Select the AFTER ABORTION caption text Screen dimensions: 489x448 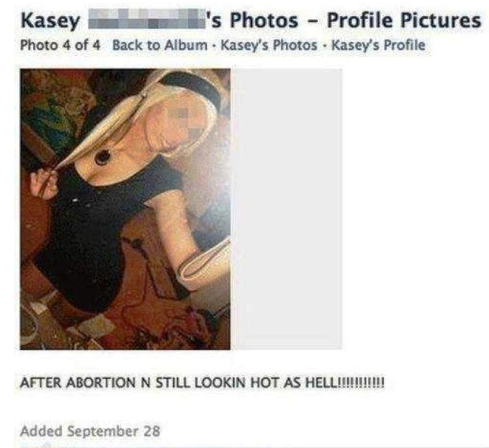[202, 382]
